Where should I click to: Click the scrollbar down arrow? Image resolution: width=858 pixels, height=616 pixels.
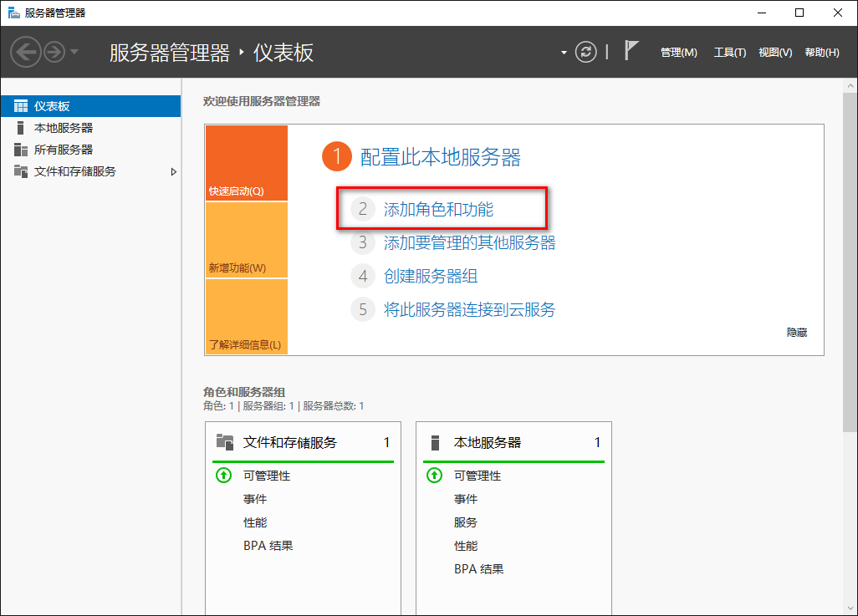tap(850, 608)
